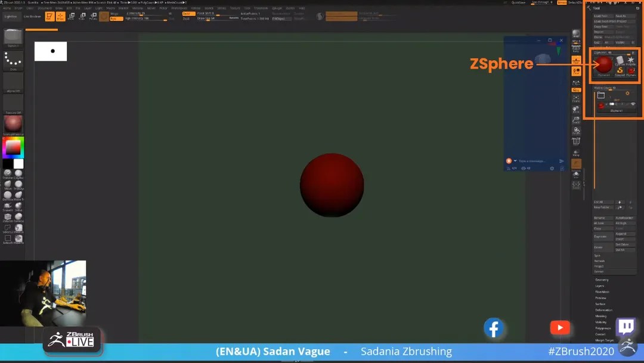Toggle visibility of the ZSphere subtool
The width and height of the screenshot is (644, 363).
[x=633, y=104]
